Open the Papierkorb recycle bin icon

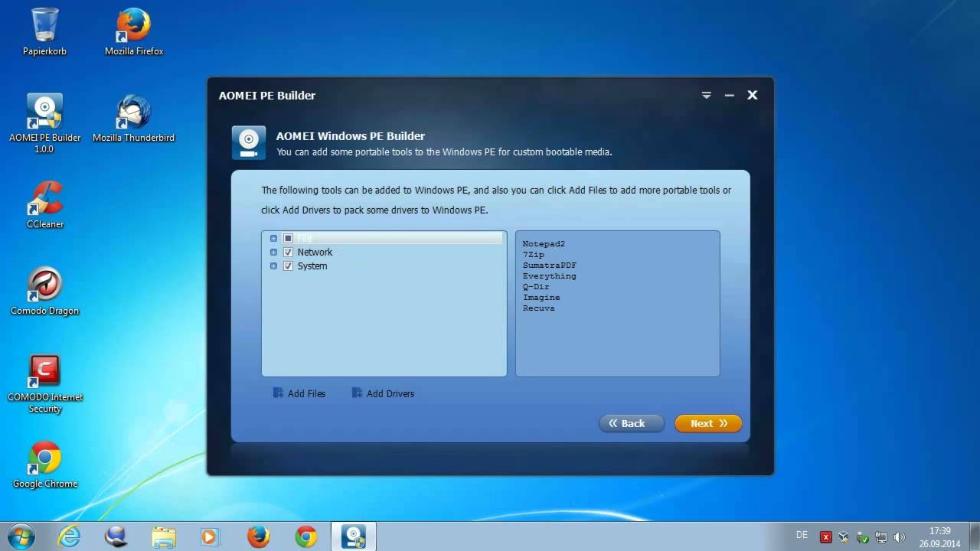44,32
